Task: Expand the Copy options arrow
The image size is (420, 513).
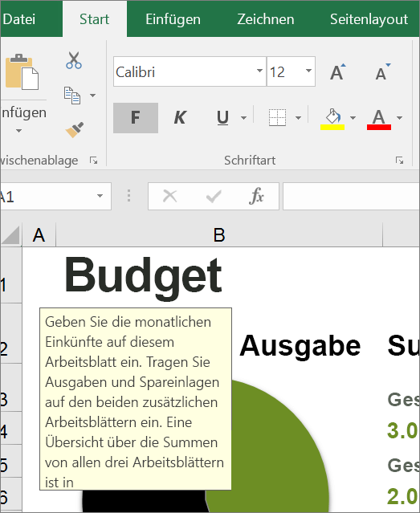Action: (x=93, y=96)
